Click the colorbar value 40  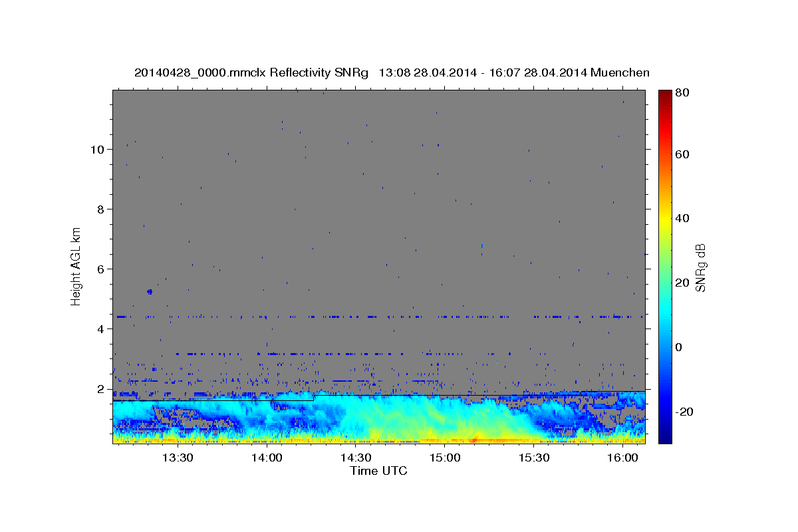coord(683,218)
